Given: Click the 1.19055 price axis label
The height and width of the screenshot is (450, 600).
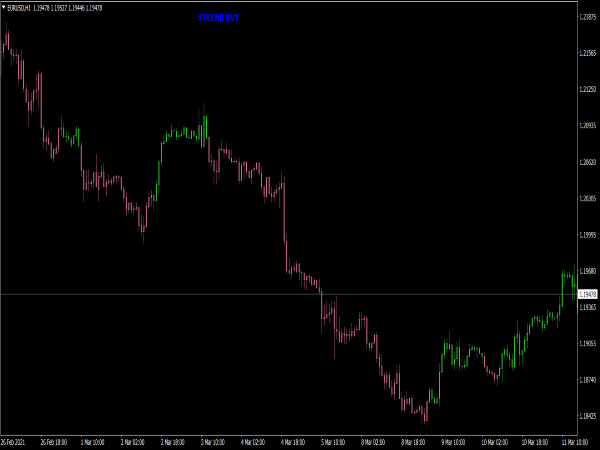Looking at the screenshot, I should point(588,344).
